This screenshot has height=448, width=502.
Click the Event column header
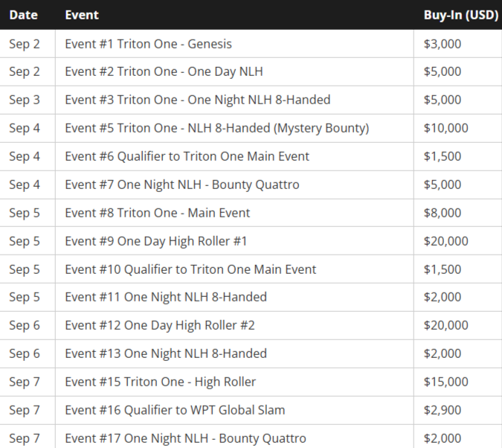click(x=82, y=15)
